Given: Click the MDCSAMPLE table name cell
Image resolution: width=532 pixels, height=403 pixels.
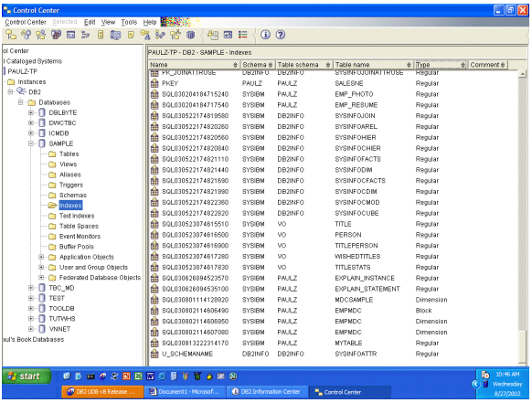Looking at the screenshot, I should (x=354, y=300).
